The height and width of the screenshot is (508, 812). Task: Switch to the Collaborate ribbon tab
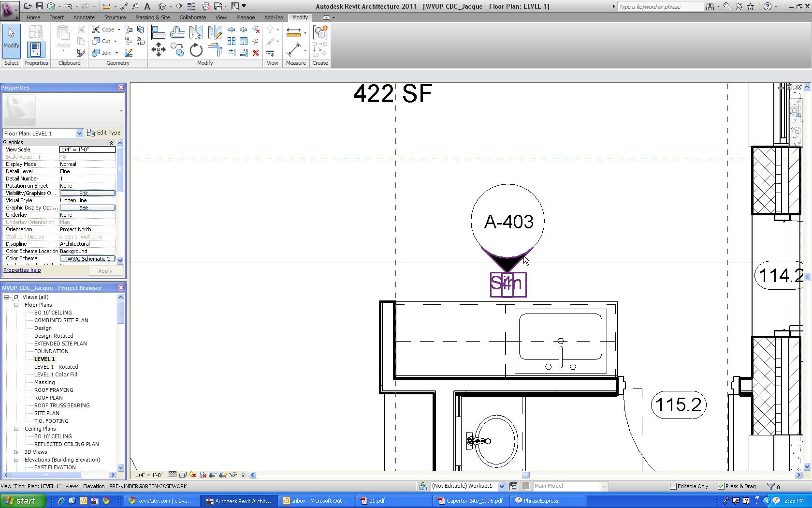pos(192,17)
